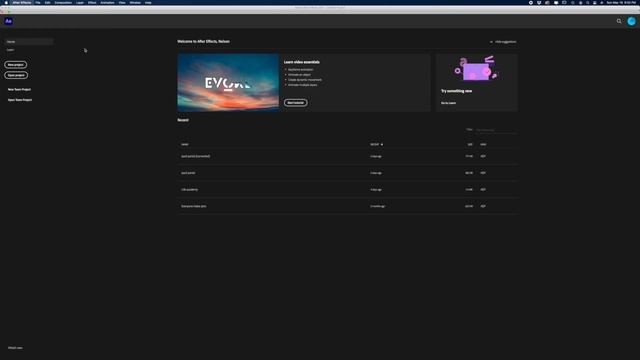Screen dimensions: 640x360
Task: Open the Help menu
Action: [148, 2]
